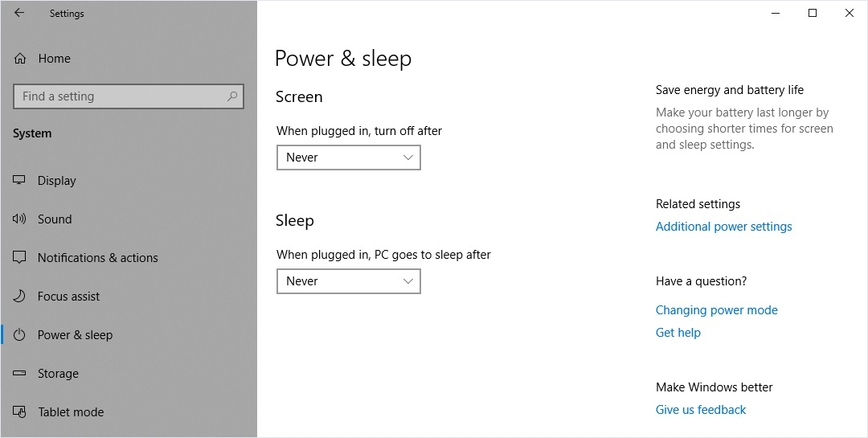
Task: Open Changing power mode help link
Action: (x=716, y=310)
